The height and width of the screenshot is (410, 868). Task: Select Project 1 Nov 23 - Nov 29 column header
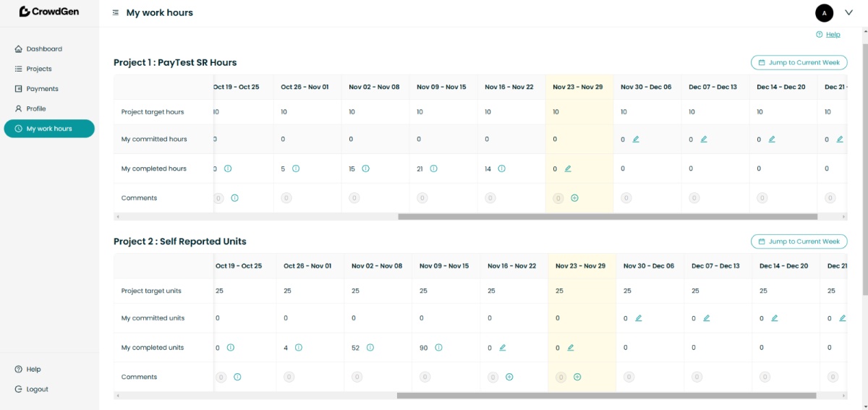(578, 87)
